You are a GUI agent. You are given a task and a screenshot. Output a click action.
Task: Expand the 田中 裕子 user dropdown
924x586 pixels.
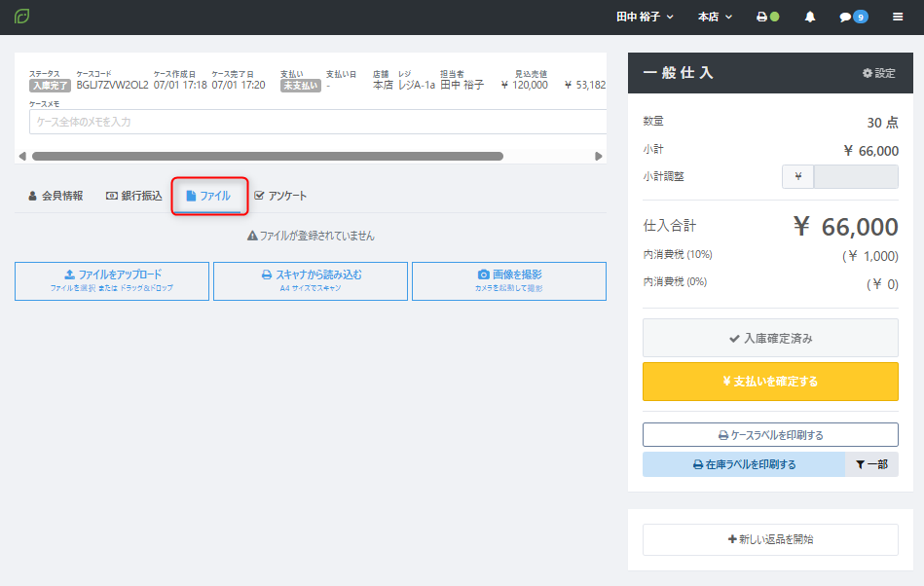point(645,18)
